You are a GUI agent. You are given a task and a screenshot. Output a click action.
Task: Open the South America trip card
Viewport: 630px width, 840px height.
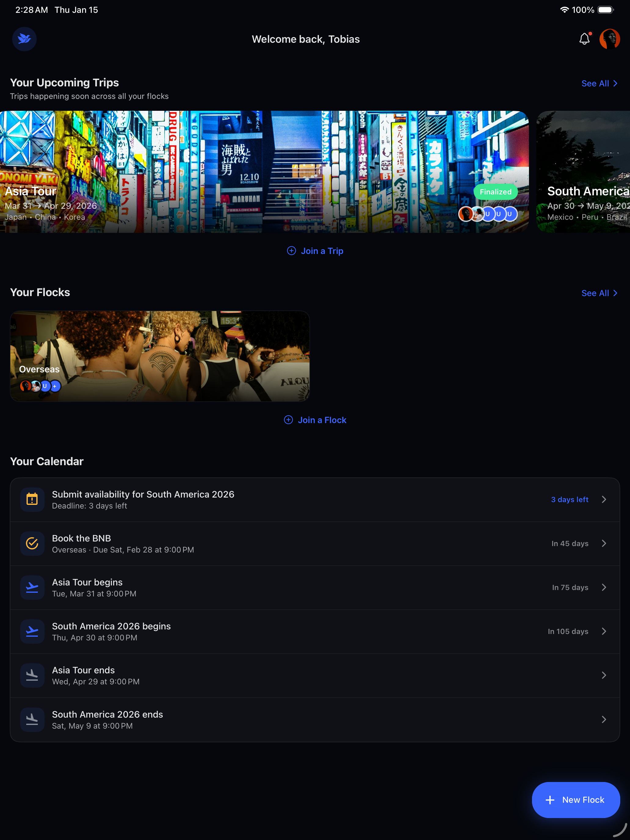coord(583,172)
